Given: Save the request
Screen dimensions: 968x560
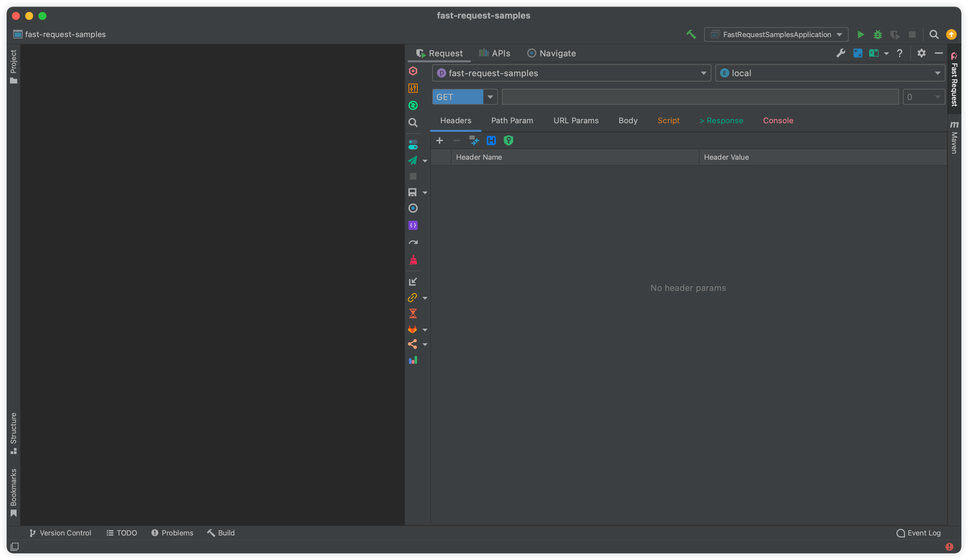Looking at the screenshot, I should (413, 193).
